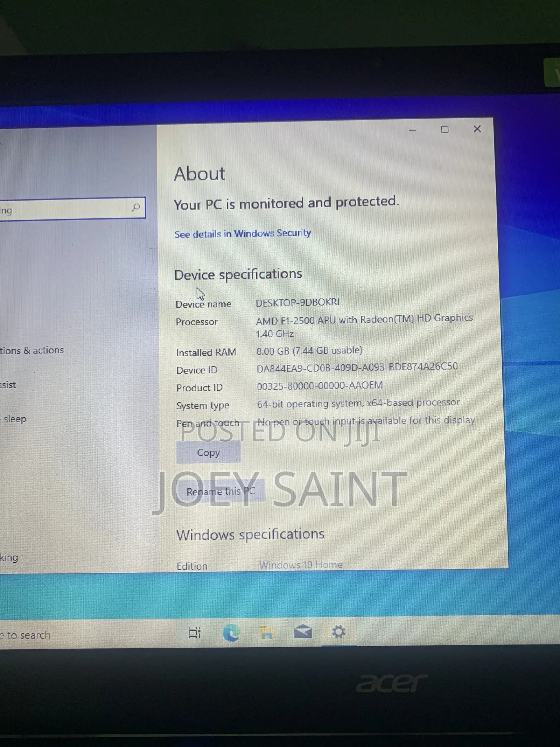560x747 pixels.
Task: Click the Pen and touch label
Action: (x=208, y=423)
